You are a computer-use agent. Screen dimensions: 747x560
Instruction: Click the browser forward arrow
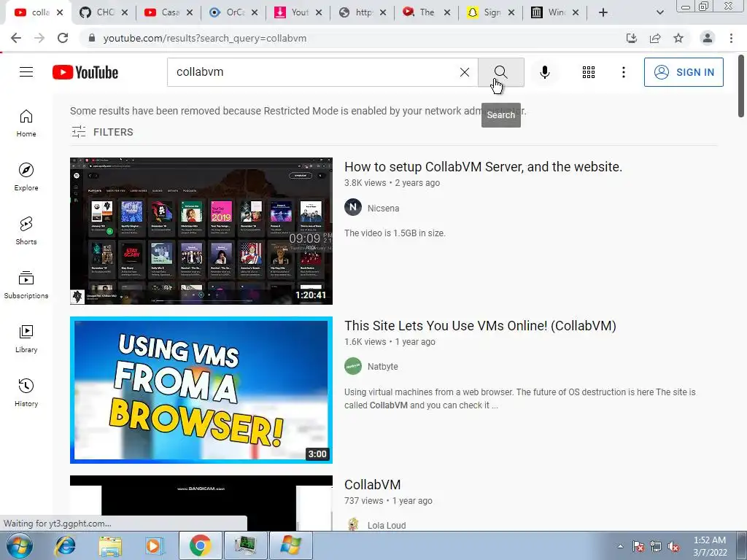coord(39,38)
